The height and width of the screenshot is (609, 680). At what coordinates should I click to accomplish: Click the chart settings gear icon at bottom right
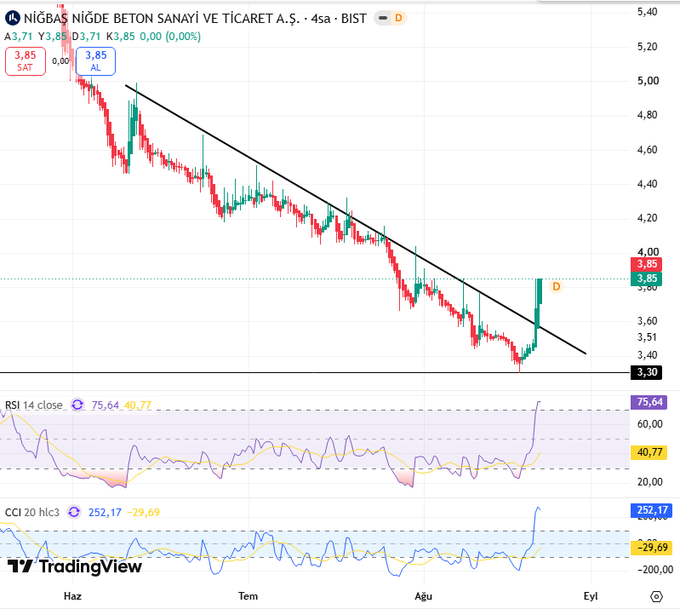click(657, 596)
